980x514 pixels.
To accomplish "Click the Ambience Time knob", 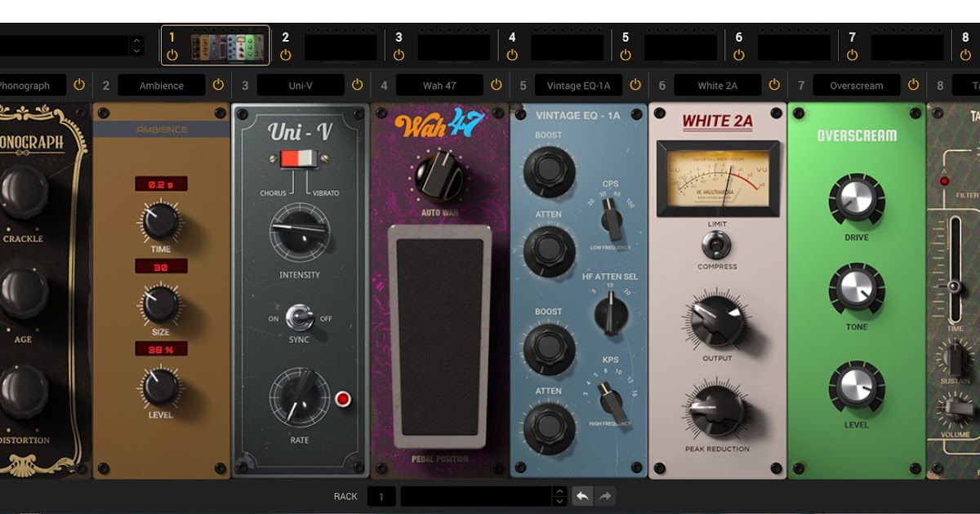I will point(161,219).
